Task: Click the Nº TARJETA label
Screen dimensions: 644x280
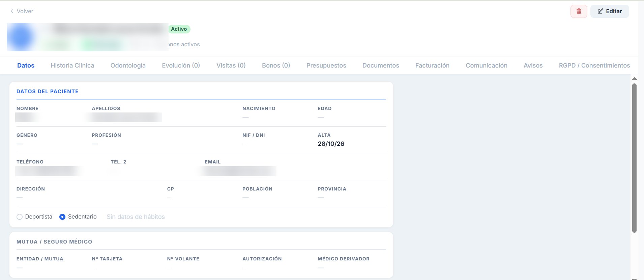Action: pyautogui.click(x=107, y=259)
